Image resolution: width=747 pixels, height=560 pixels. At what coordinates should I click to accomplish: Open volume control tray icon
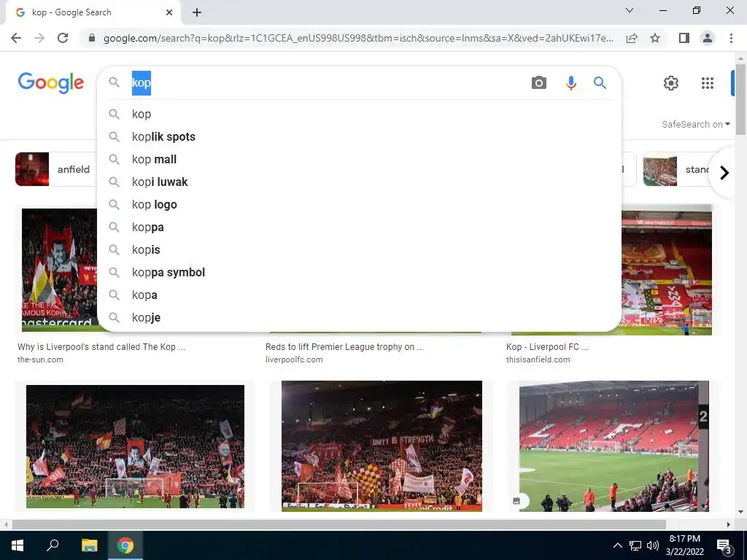(653, 545)
